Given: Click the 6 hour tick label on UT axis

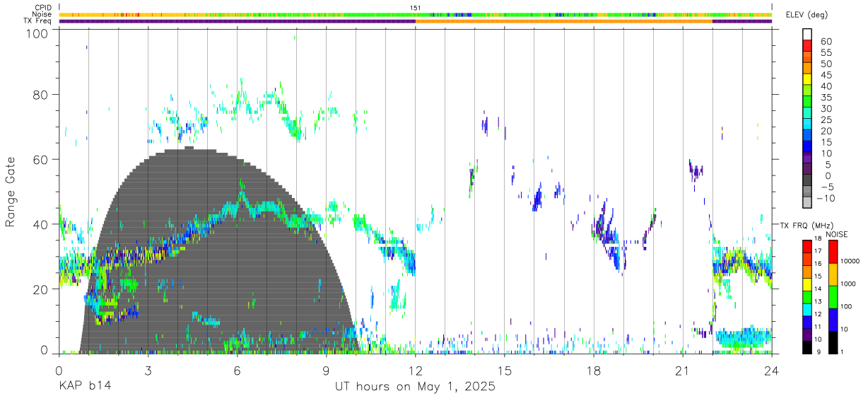Looking at the screenshot, I should pos(237,370).
